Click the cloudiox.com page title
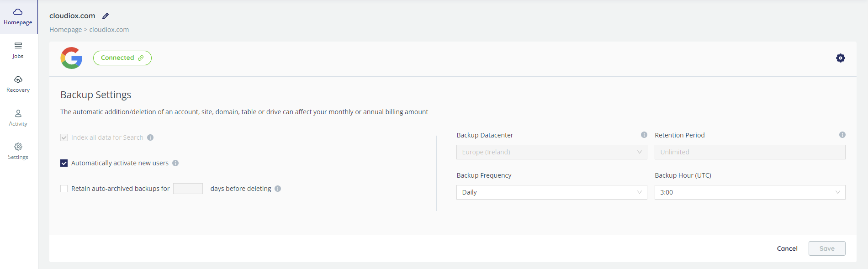 click(x=72, y=16)
